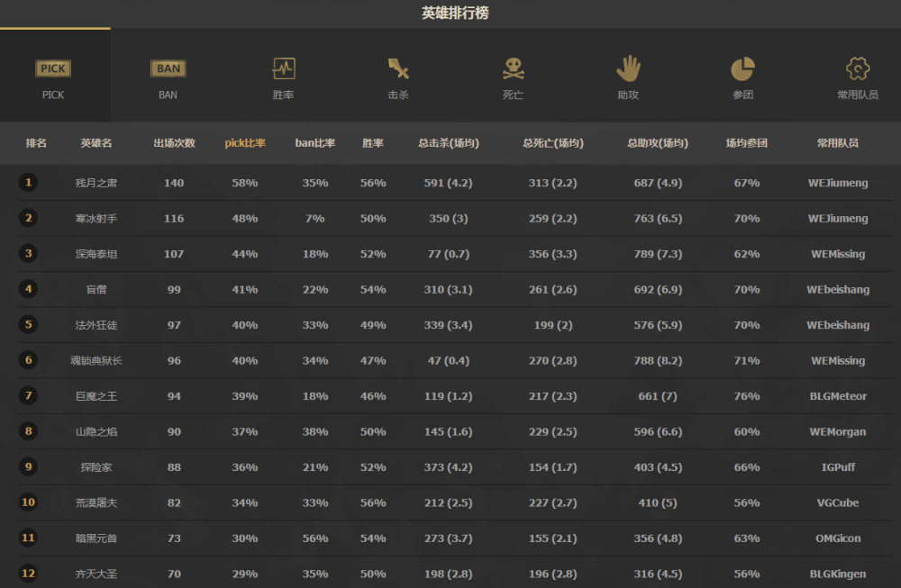Open hero 盲僧
This screenshot has width=901, height=588.
click(x=96, y=289)
